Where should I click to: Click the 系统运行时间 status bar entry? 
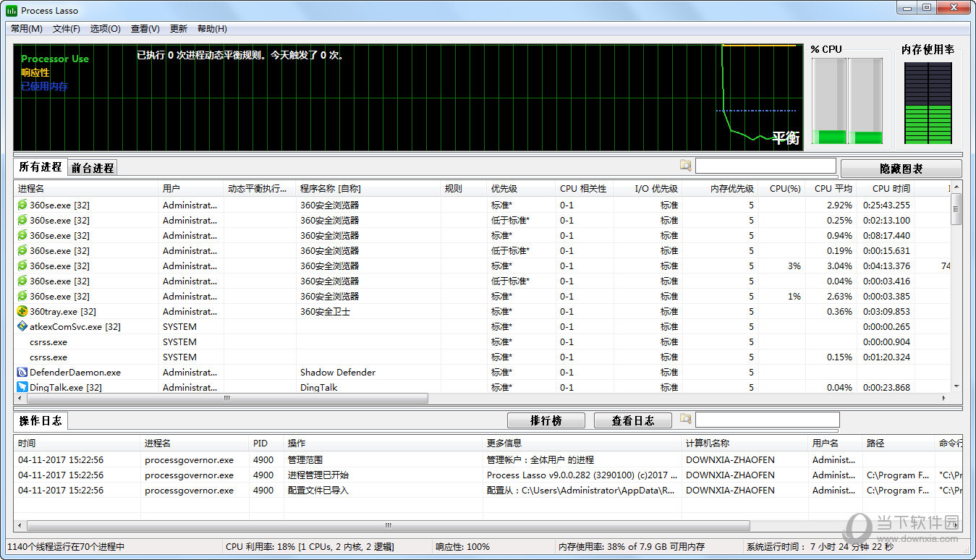[820, 547]
